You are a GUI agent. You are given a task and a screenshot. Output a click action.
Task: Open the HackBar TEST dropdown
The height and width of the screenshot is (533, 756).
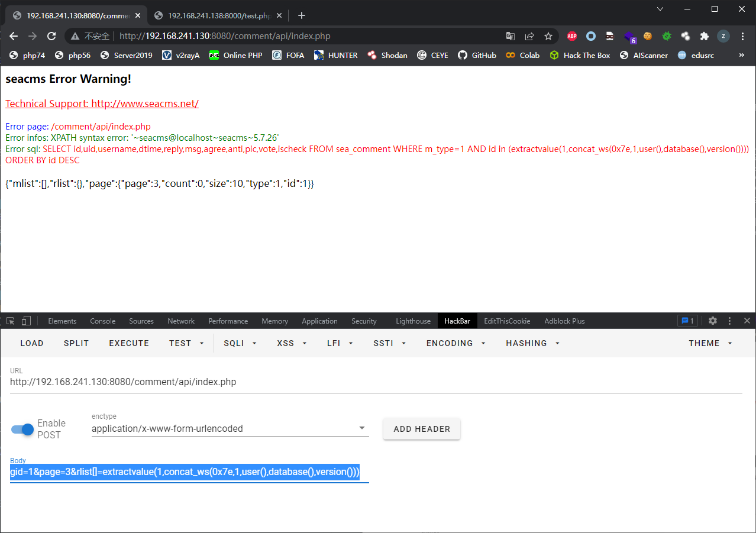coord(186,343)
